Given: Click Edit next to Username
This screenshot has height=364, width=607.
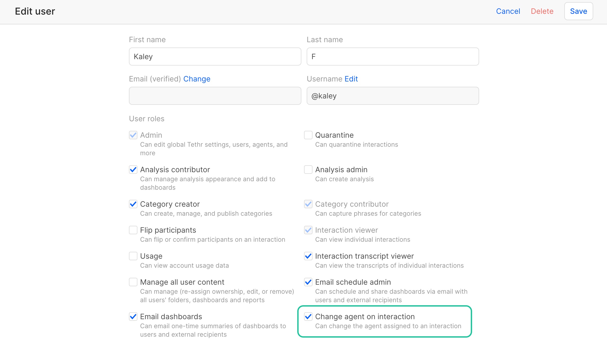Looking at the screenshot, I should (x=351, y=79).
